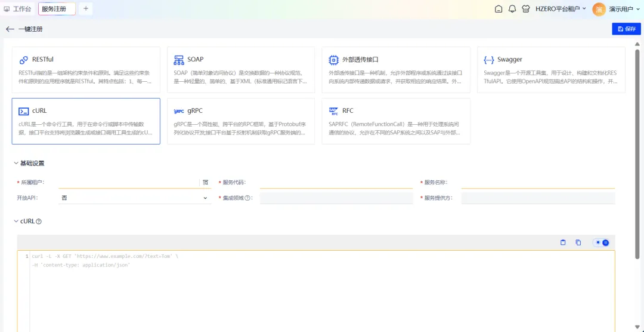
Task: Switch to the 工作台 tab
Action: click(x=18, y=9)
